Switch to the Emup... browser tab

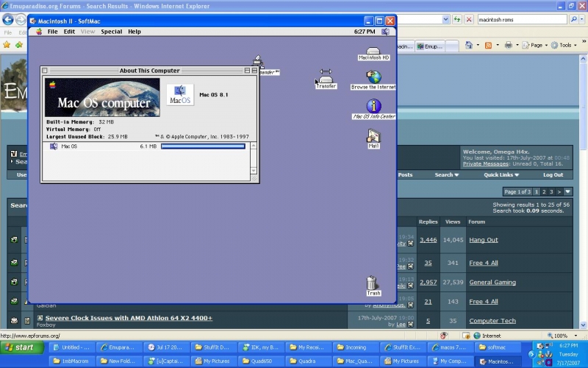point(430,46)
